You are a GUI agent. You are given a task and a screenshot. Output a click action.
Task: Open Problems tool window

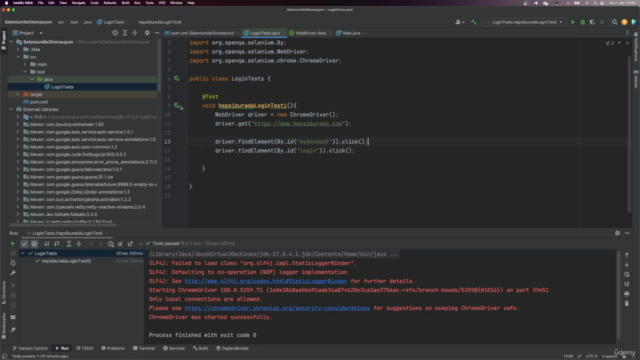tap(113, 349)
